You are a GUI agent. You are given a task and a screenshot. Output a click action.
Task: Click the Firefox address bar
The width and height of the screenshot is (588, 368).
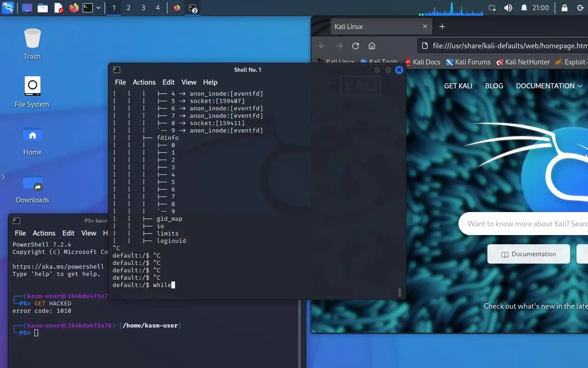click(503, 46)
